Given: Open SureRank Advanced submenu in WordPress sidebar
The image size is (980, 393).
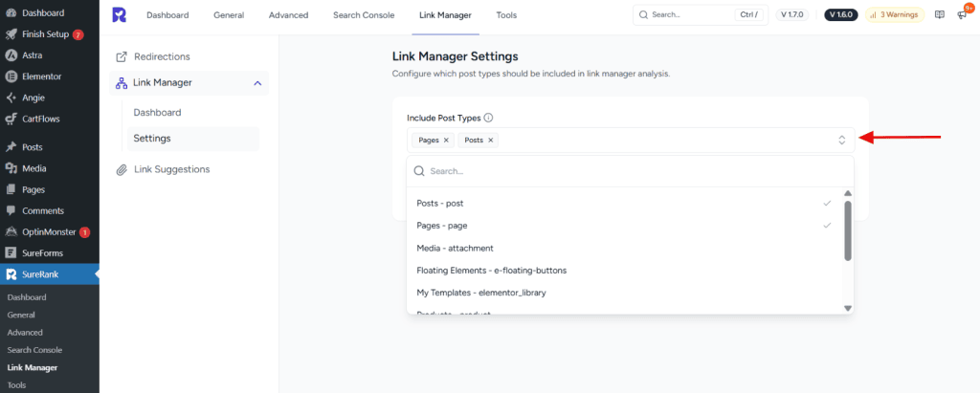Looking at the screenshot, I should [25, 333].
